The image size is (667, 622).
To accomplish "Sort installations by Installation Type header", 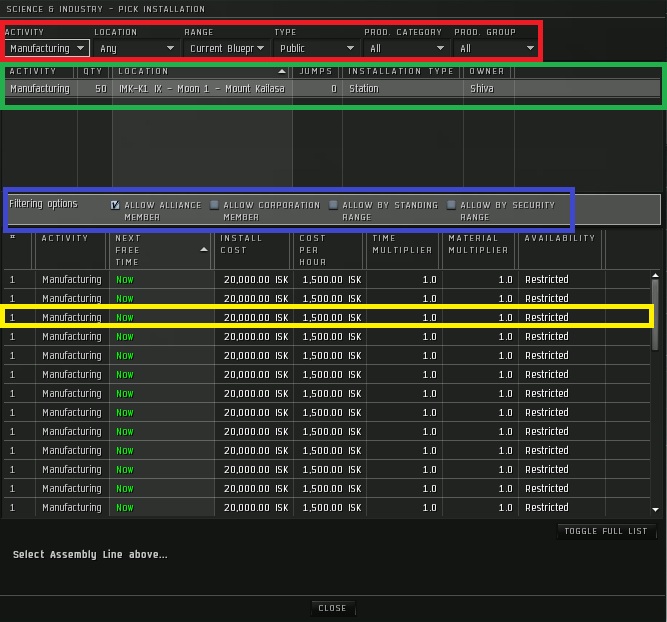I will (402, 71).
